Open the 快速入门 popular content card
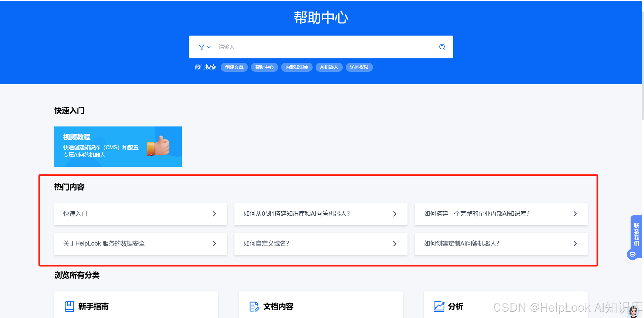 tap(141, 214)
